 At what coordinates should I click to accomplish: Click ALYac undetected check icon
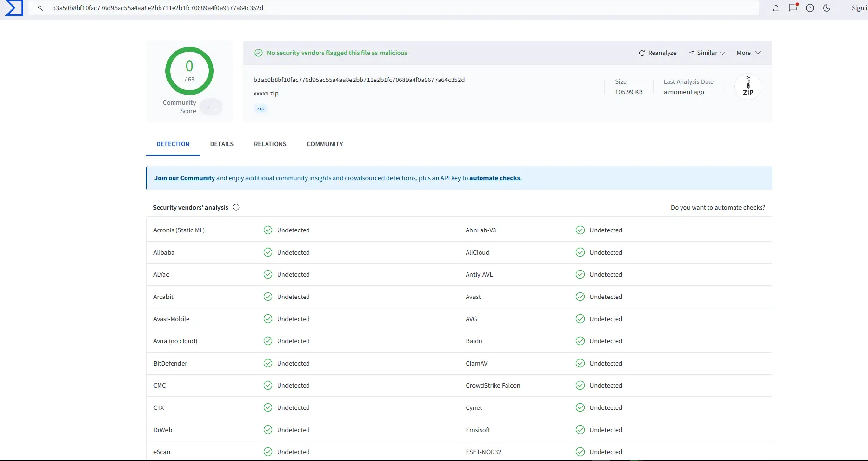click(268, 275)
